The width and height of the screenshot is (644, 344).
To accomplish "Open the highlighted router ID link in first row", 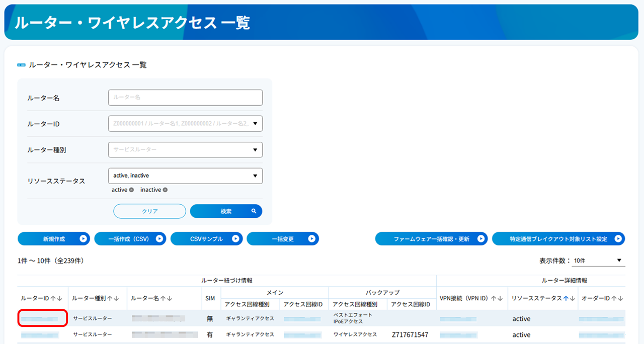I will pyautogui.click(x=43, y=319).
